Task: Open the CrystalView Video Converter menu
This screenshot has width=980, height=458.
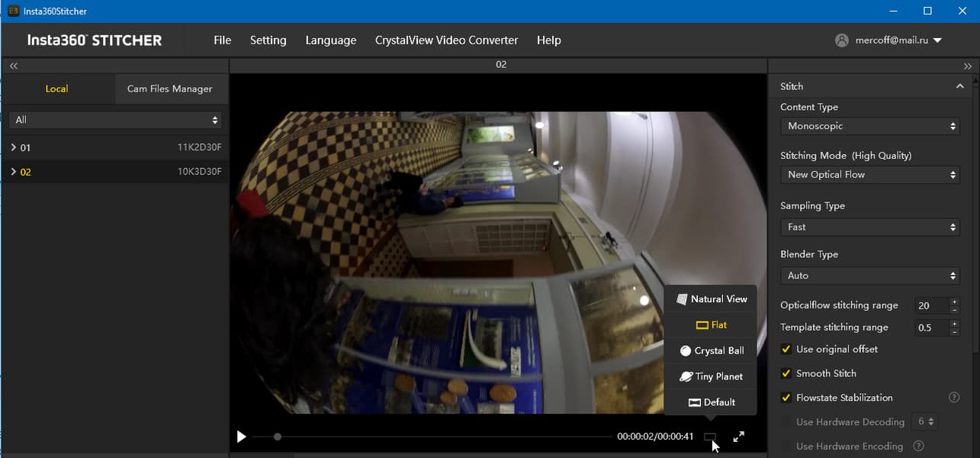Action: coord(446,40)
